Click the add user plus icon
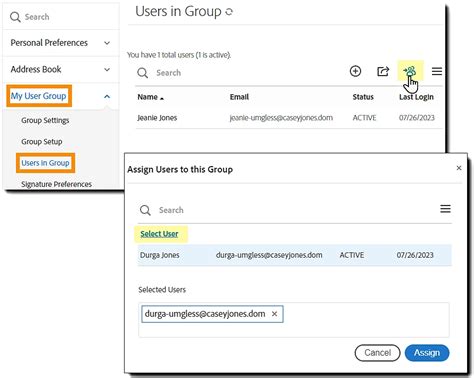The width and height of the screenshot is (474, 378). pos(355,71)
